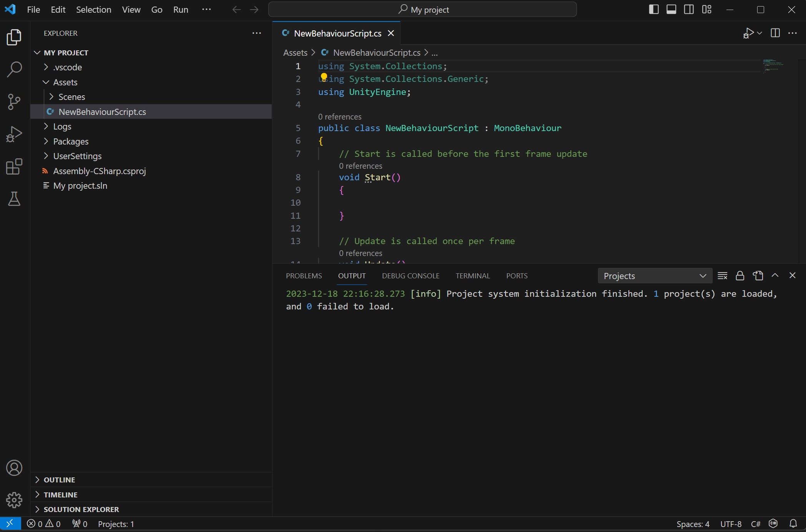Click Spaces: 4 indentation setting
Image resolution: width=806 pixels, height=532 pixels.
point(693,524)
